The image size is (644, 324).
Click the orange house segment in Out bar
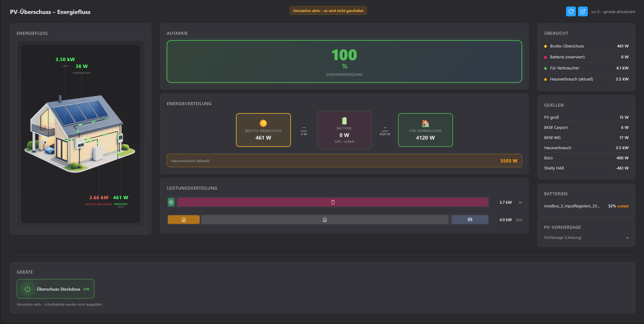[x=183, y=220]
